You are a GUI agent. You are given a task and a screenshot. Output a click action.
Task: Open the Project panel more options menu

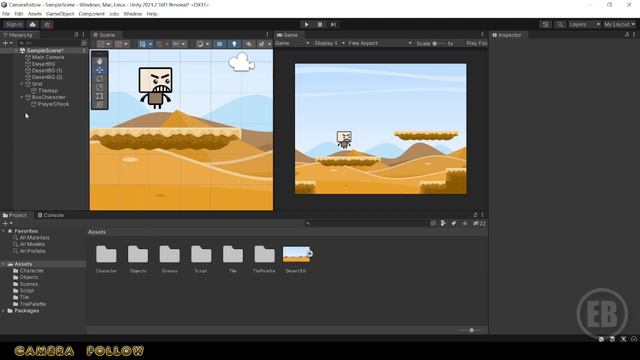pyautogui.click(x=482, y=215)
